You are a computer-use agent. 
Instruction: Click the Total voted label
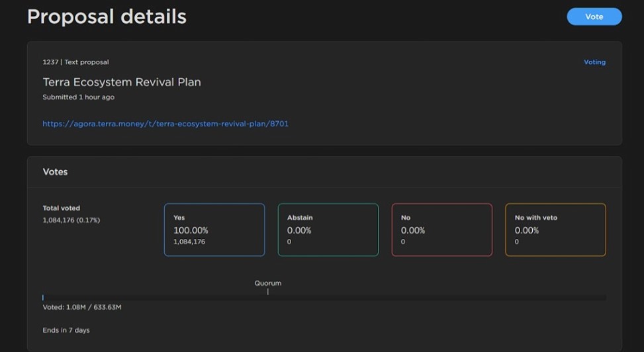point(61,208)
